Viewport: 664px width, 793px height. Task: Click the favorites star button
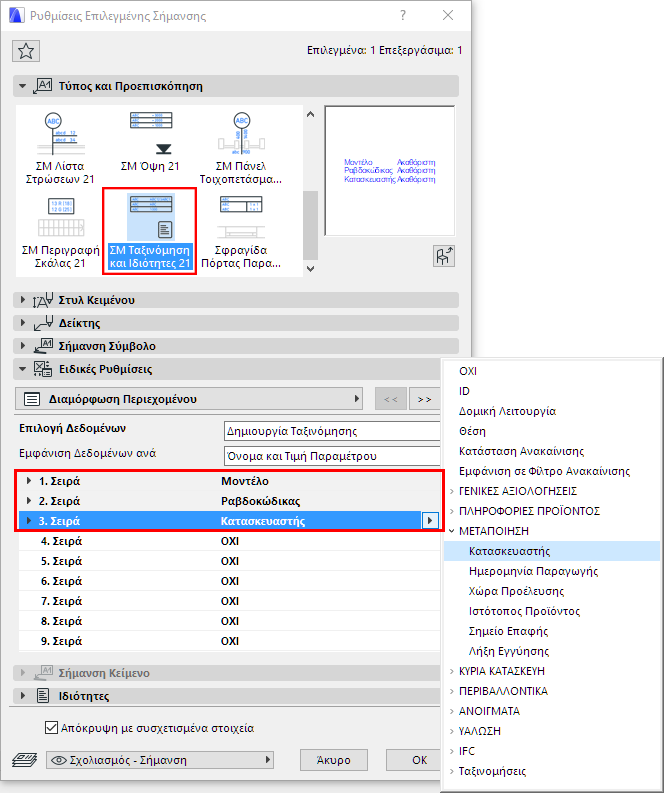[x=26, y=51]
